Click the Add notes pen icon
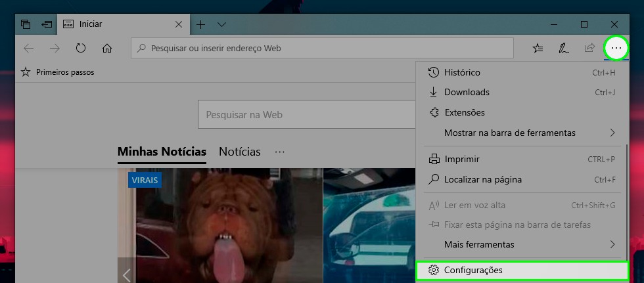Screen dimensions: 644x283 (563, 48)
